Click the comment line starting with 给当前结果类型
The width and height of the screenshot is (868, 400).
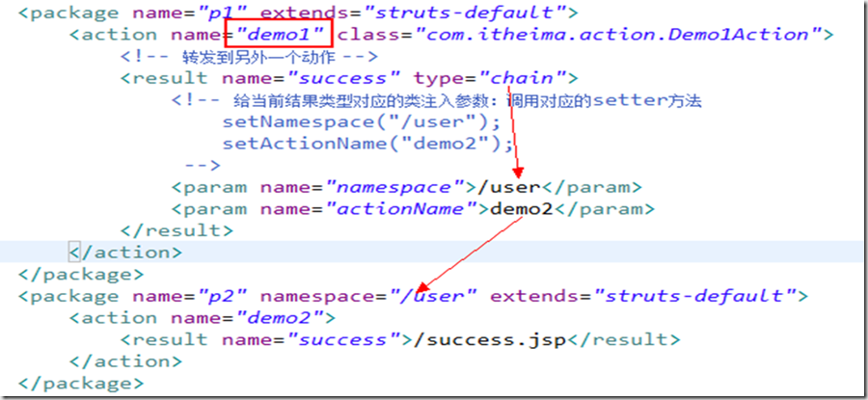coord(436,100)
